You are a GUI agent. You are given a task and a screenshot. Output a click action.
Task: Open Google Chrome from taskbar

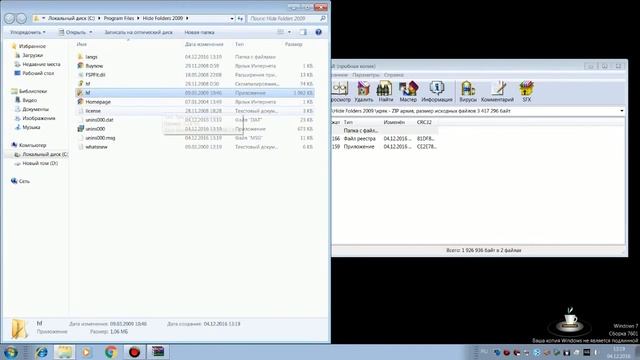[111, 352]
